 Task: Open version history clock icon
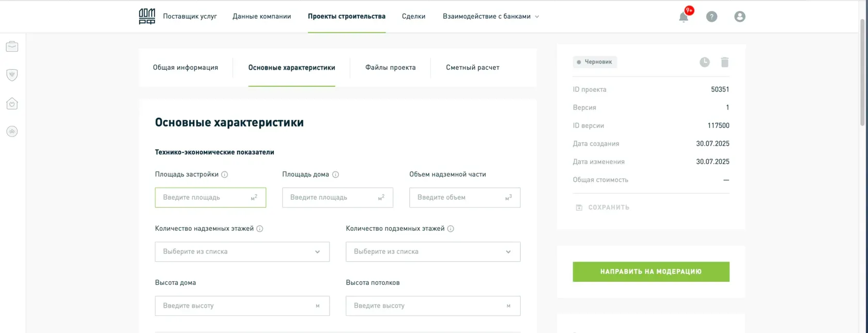coord(704,62)
